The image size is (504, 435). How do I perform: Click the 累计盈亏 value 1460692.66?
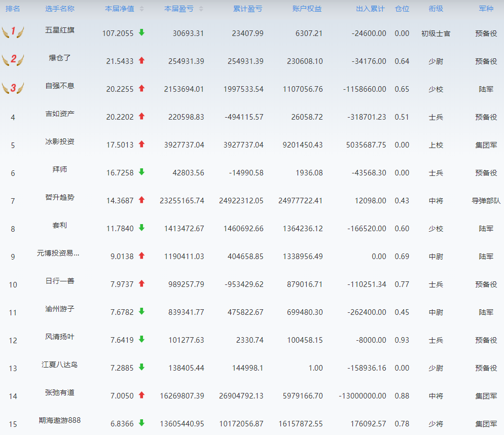pos(243,229)
